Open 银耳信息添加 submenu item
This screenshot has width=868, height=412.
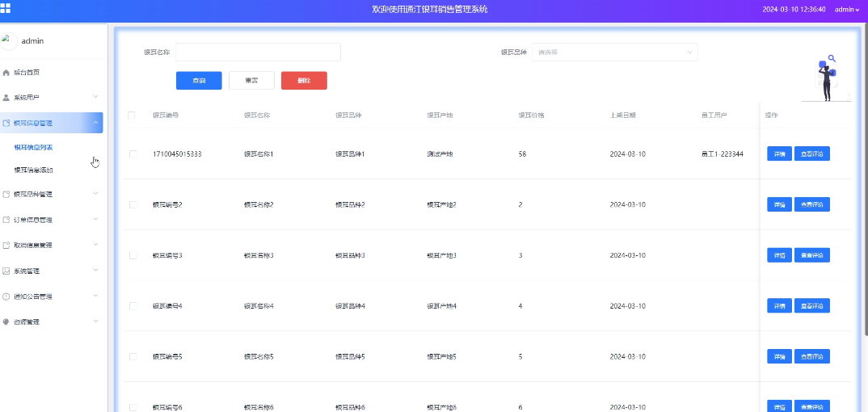pyautogui.click(x=33, y=170)
